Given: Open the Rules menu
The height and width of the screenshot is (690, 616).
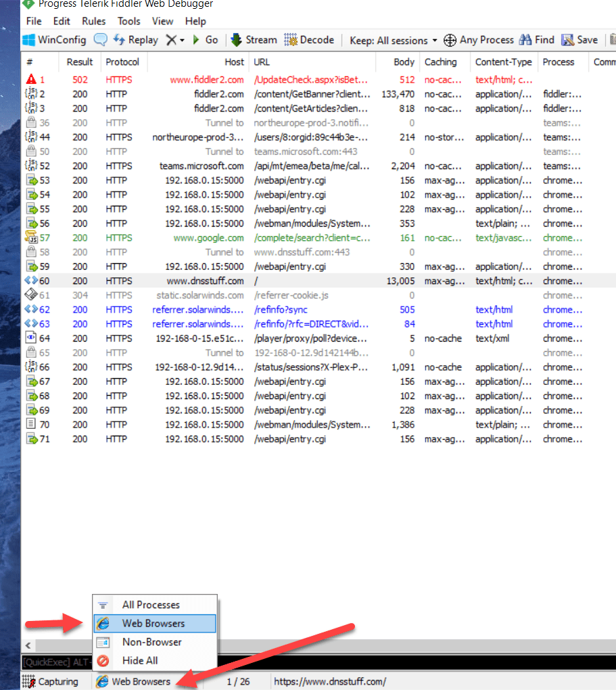Looking at the screenshot, I should click(94, 21).
